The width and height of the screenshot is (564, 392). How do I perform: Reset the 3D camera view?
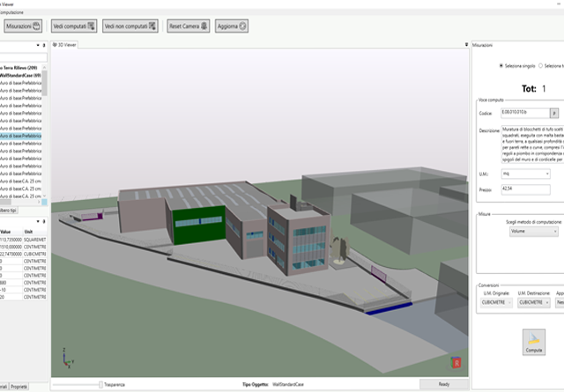click(188, 26)
